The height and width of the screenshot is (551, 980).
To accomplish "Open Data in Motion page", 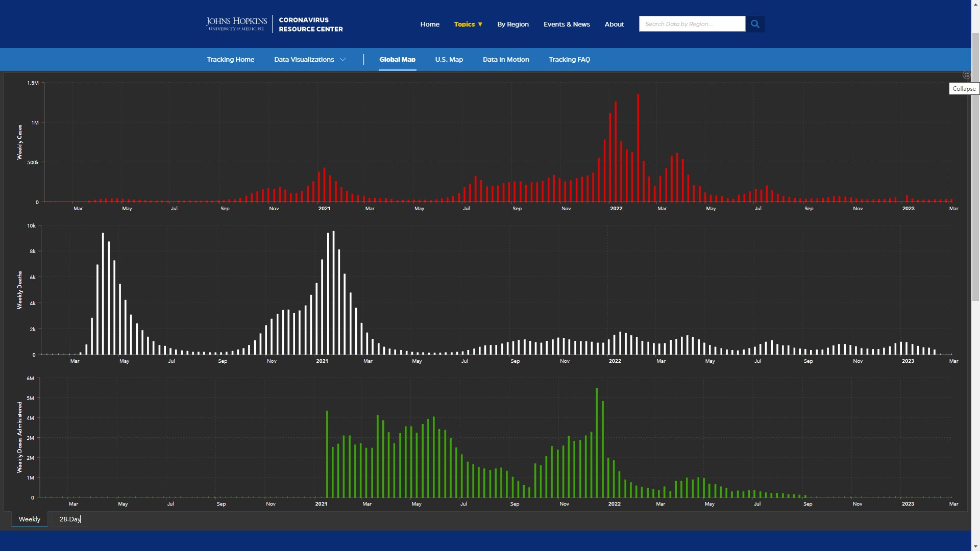I will [x=505, y=60].
